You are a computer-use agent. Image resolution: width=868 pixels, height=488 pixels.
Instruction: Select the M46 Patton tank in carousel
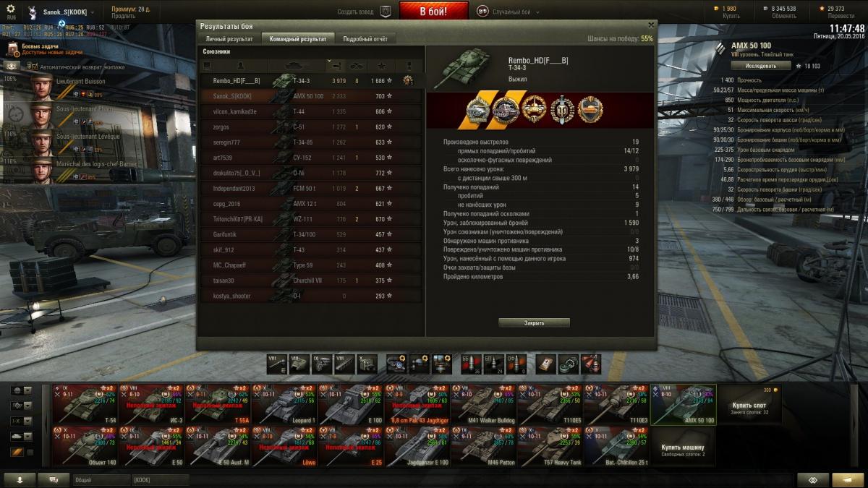click(484, 447)
